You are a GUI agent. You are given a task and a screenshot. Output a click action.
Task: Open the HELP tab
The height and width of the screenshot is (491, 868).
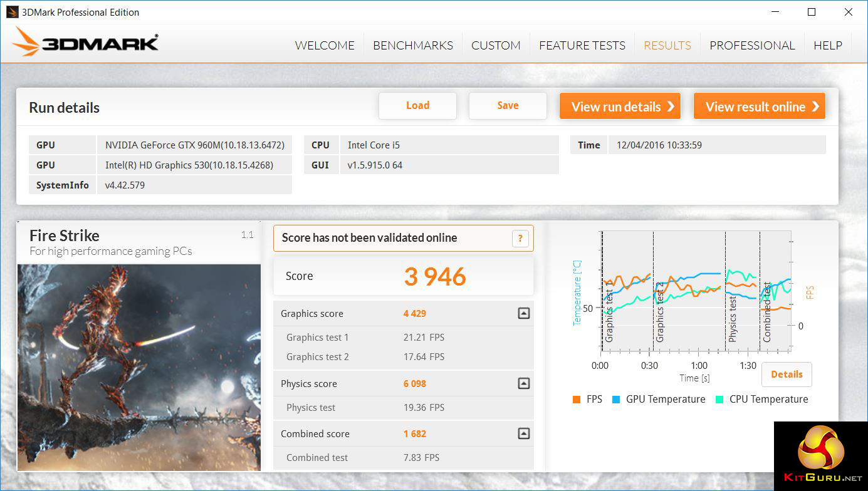828,46
